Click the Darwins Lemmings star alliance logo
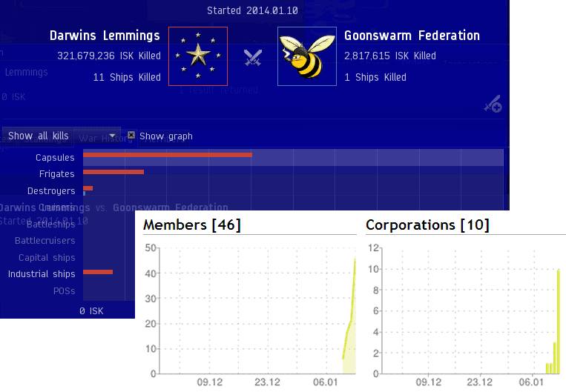 point(198,56)
